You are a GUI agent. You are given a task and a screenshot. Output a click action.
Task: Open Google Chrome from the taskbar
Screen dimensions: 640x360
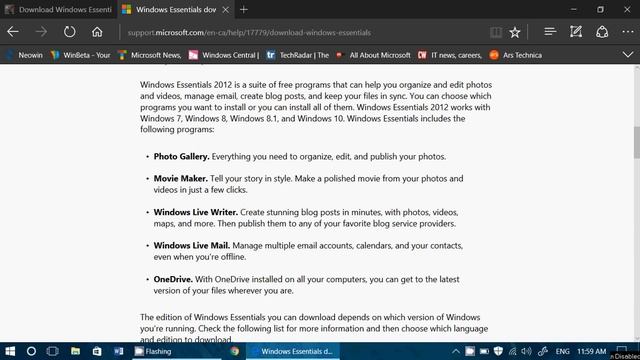pyautogui.click(x=234, y=351)
